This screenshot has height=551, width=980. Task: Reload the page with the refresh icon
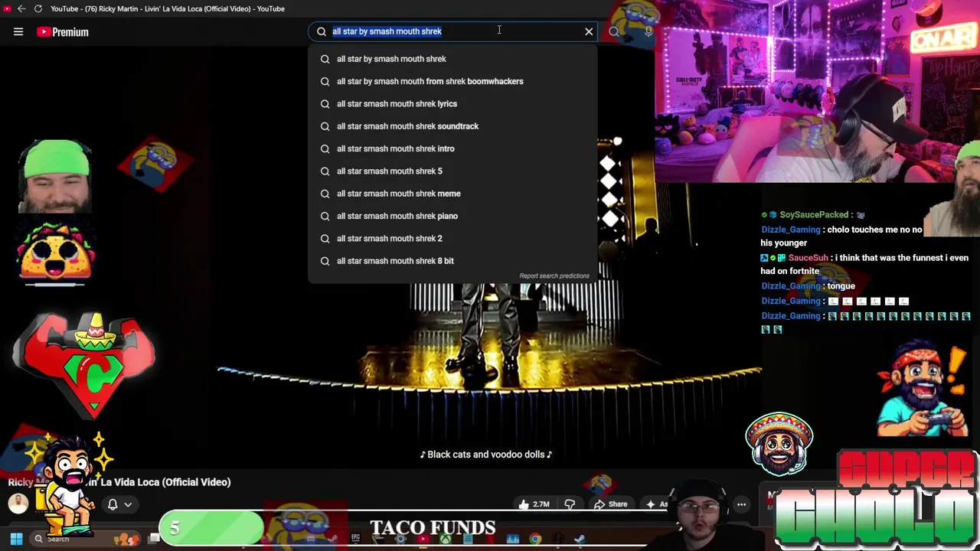38,8
